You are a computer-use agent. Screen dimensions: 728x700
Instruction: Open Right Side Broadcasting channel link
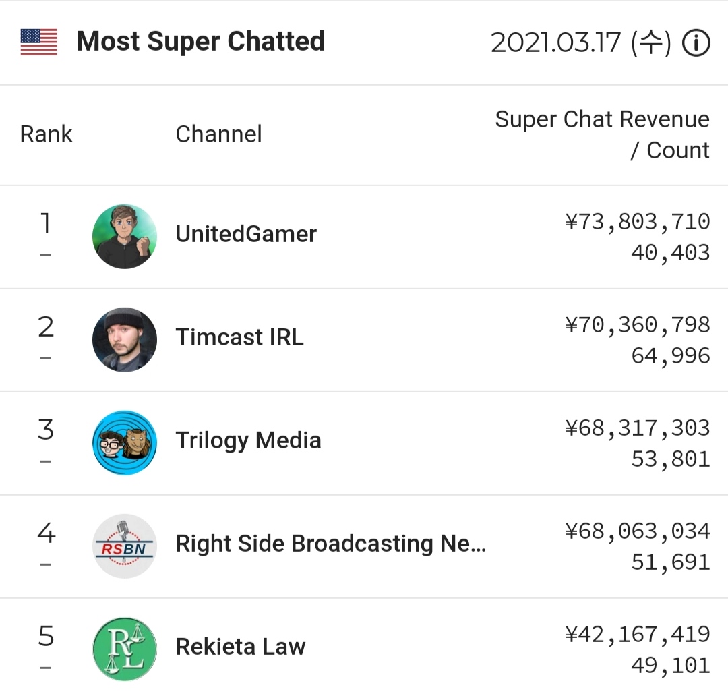330,544
